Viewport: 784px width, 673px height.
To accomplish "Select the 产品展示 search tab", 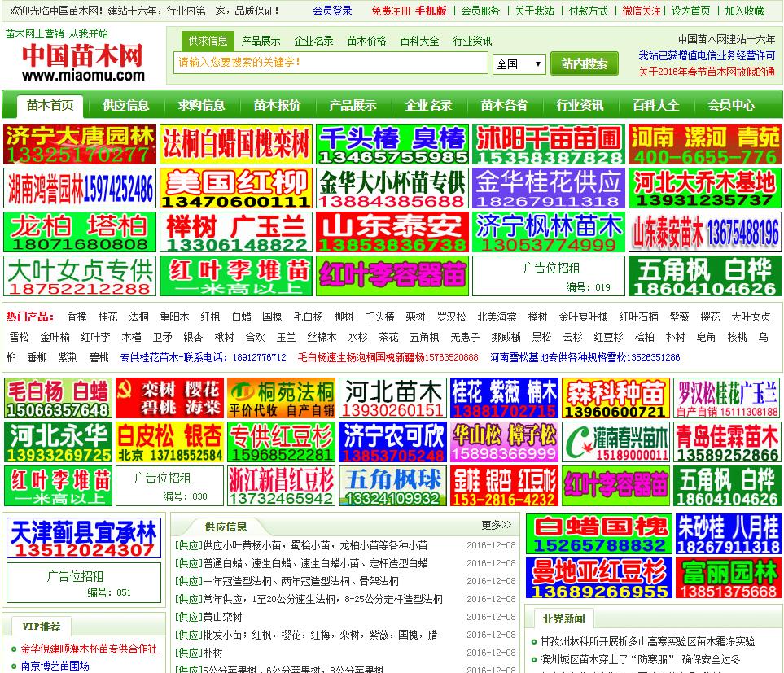I will click(261, 41).
